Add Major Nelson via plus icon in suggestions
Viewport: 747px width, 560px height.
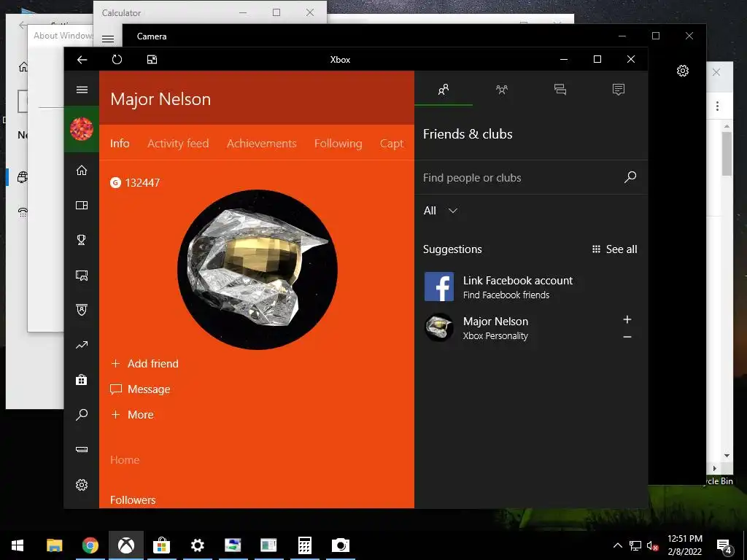(627, 319)
